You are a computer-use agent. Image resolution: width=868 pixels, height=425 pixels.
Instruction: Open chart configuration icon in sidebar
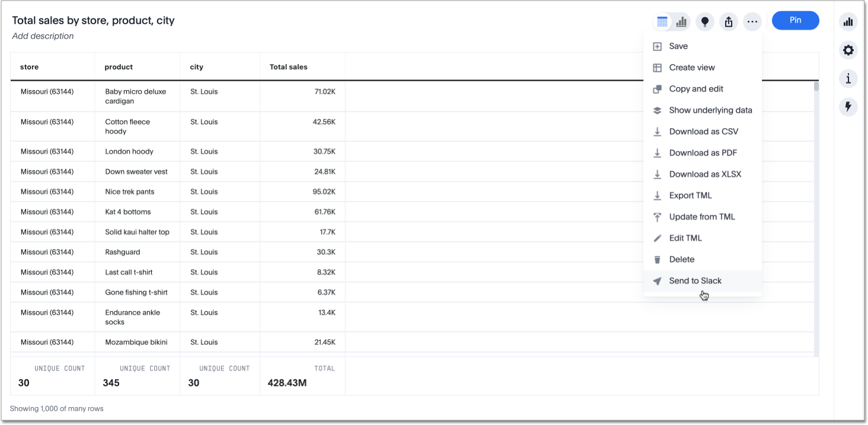point(848,22)
